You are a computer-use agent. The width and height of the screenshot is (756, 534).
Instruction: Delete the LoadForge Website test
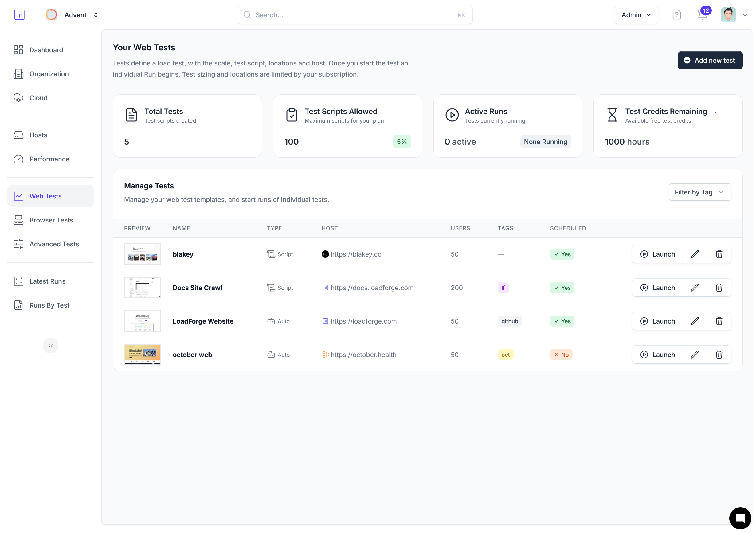719,321
